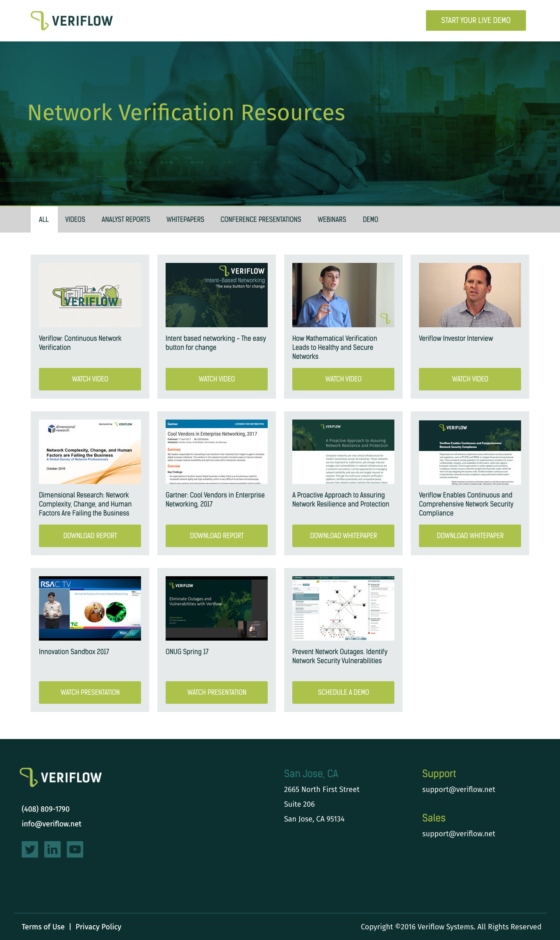Click support email under Sales heading
The width and height of the screenshot is (560, 940).
459,834
